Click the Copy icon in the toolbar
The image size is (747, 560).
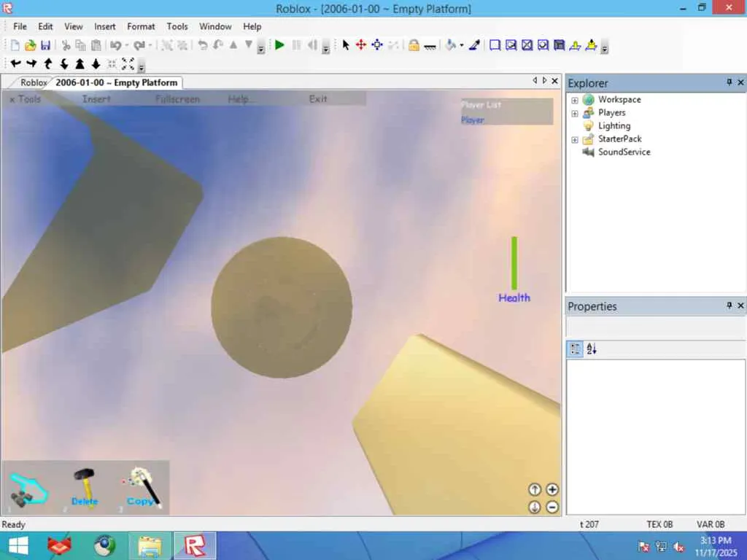pyautogui.click(x=81, y=45)
